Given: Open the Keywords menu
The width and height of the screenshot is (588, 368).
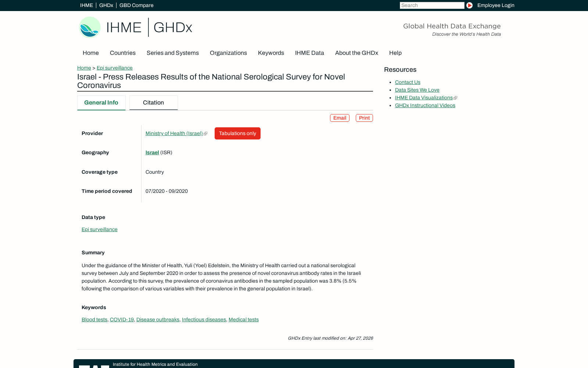Looking at the screenshot, I should pyautogui.click(x=271, y=53).
